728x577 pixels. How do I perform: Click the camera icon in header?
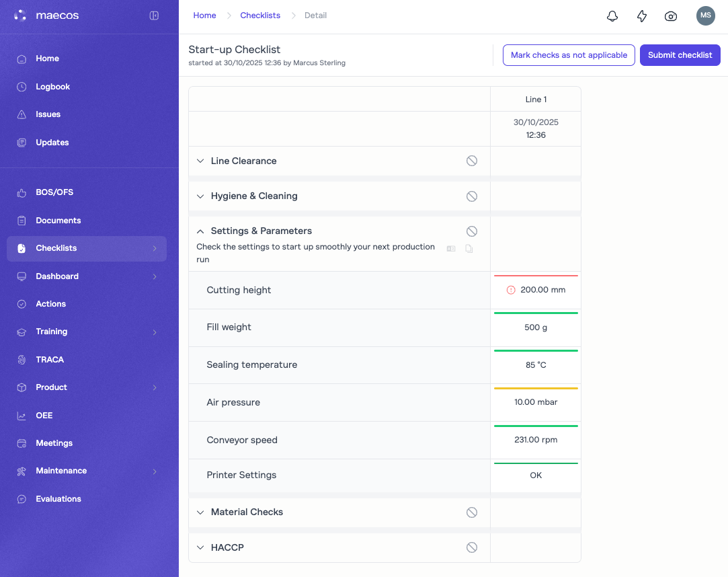pyautogui.click(x=670, y=16)
